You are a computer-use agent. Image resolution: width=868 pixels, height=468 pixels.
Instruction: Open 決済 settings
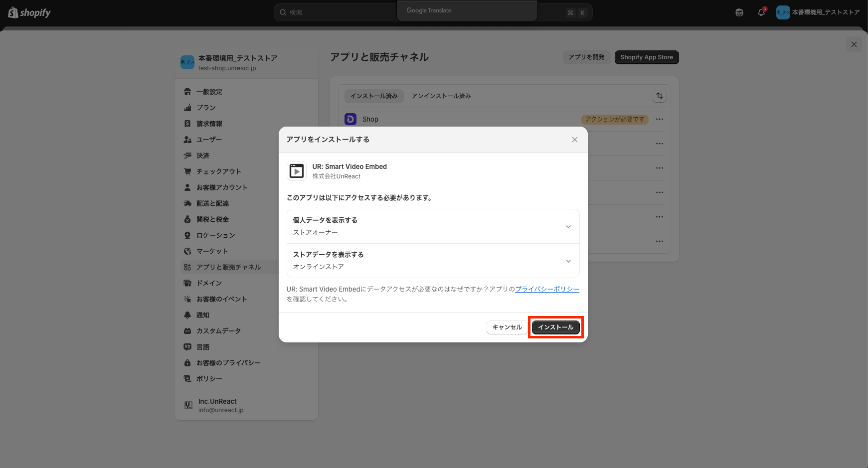click(246, 156)
